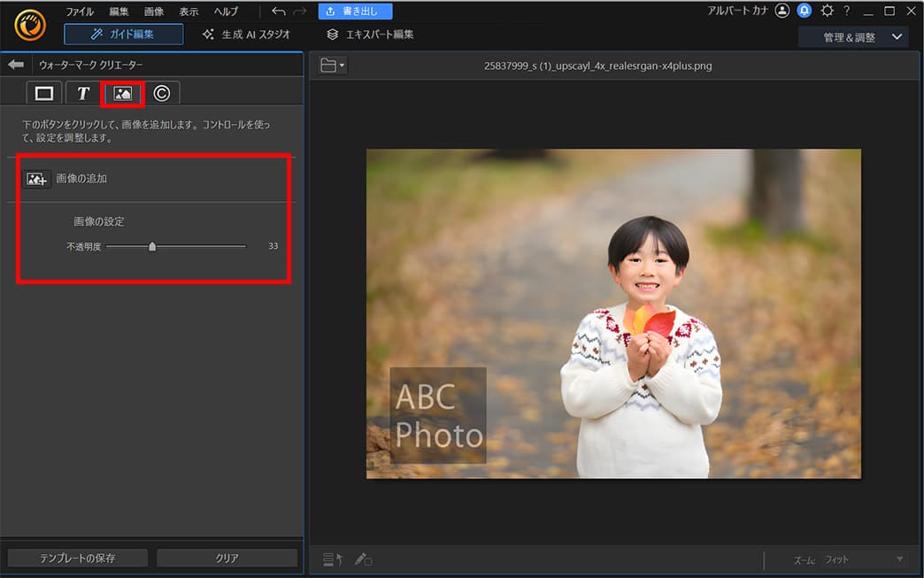Click the notification bell icon

pos(804,11)
